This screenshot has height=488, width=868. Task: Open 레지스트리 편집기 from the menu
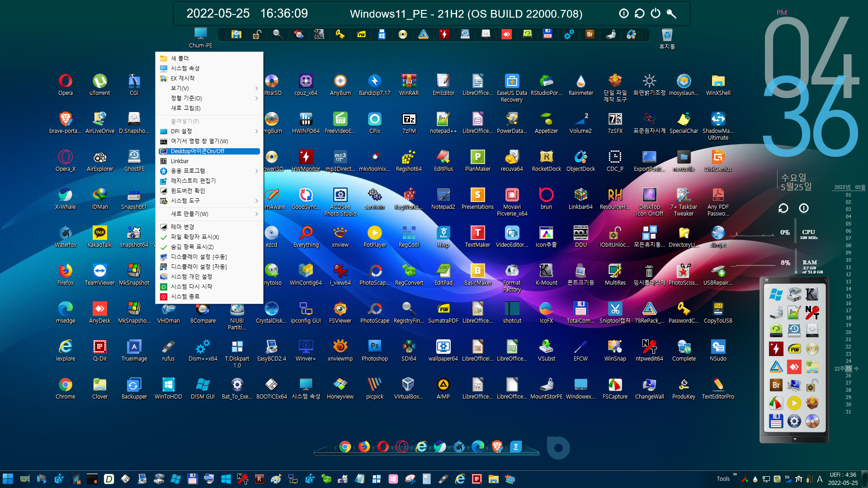point(209,181)
